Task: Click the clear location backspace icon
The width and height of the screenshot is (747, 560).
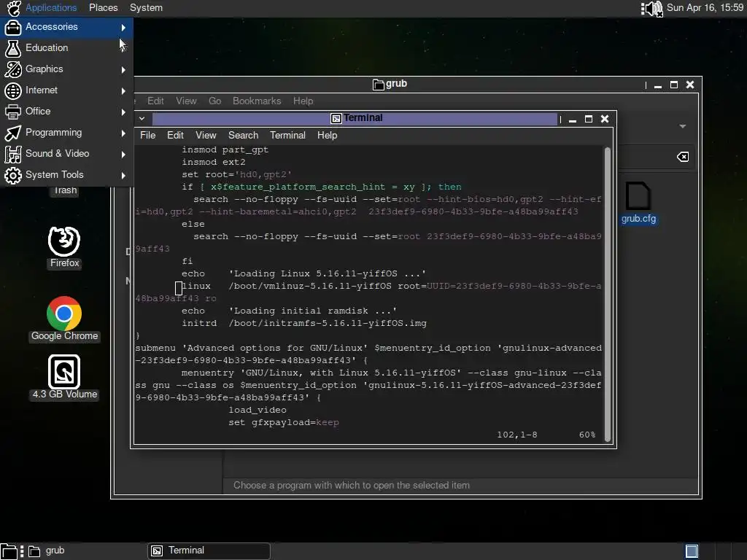Action: pyautogui.click(x=683, y=157)
